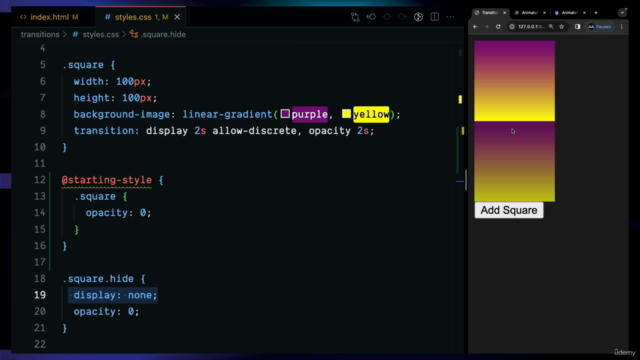The height and width of the screenshot is (360, 640).
Task: Click the Add Square button
Action: pos(509,210)
